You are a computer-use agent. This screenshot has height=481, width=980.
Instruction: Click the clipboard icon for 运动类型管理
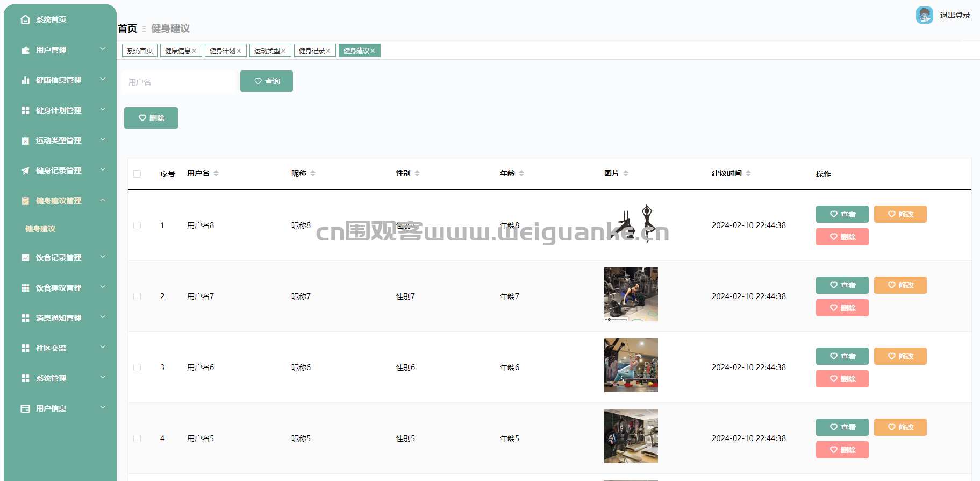[x=25, y=140]
